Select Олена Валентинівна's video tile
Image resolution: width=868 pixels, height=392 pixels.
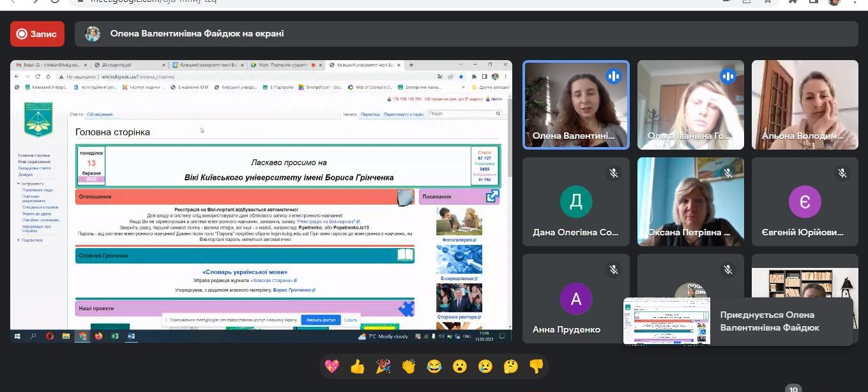[x=575, y=105]
